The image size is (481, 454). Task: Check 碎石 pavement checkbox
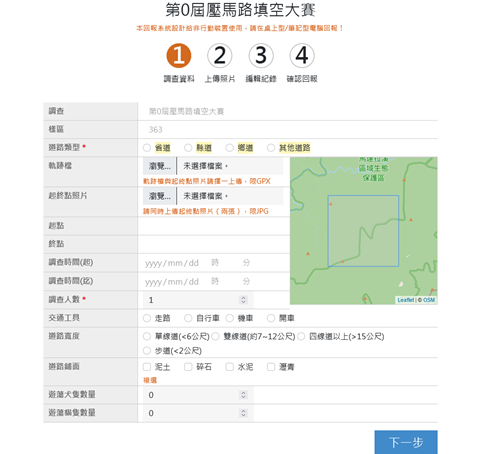(188, 367)
